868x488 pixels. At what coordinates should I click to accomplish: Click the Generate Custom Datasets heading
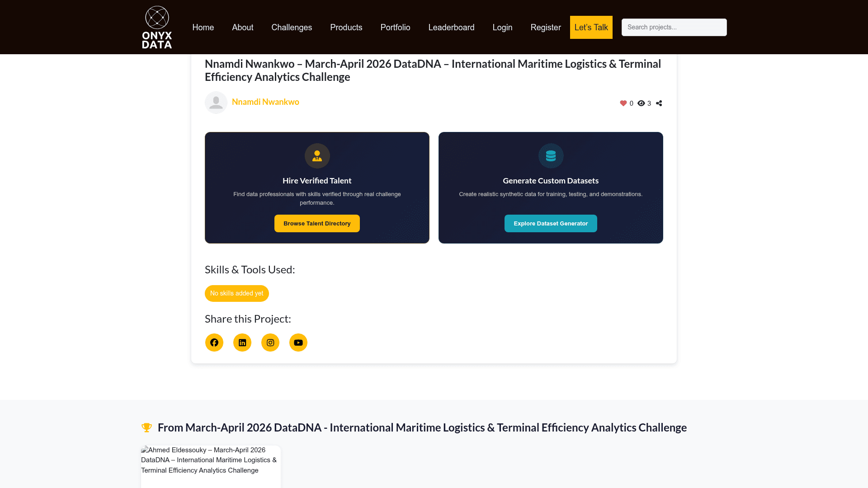coord(551,181)
